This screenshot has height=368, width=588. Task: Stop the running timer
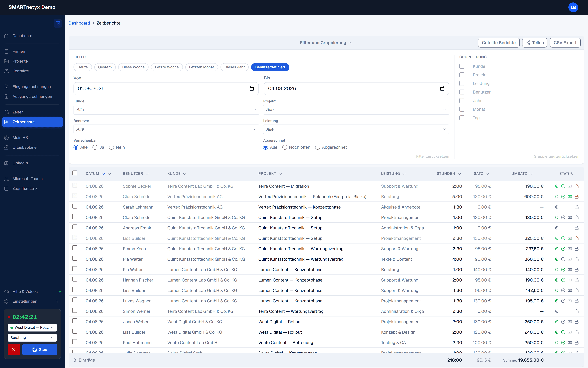click(x=40, y=349)
